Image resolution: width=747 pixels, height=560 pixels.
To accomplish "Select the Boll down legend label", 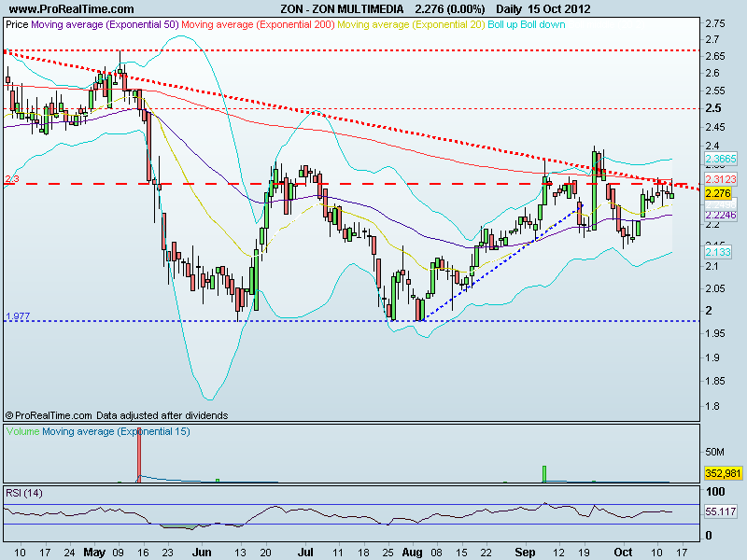I will pyautogui.click(x=543, y=24).
